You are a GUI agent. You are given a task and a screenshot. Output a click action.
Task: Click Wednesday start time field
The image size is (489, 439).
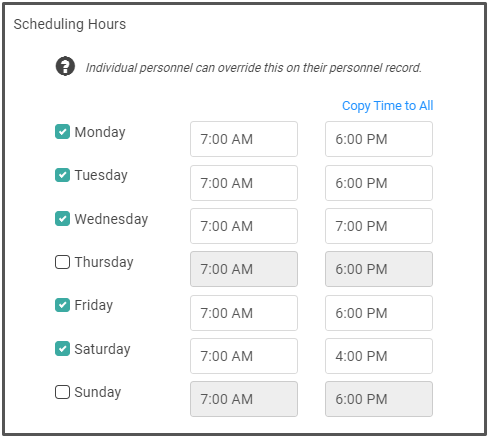(x=244, y=226)
